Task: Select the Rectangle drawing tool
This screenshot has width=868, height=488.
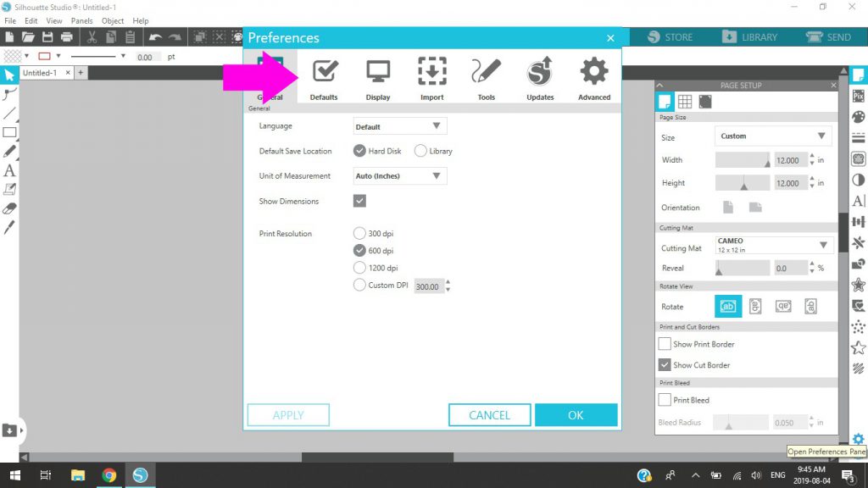Action: pos(9,132)
